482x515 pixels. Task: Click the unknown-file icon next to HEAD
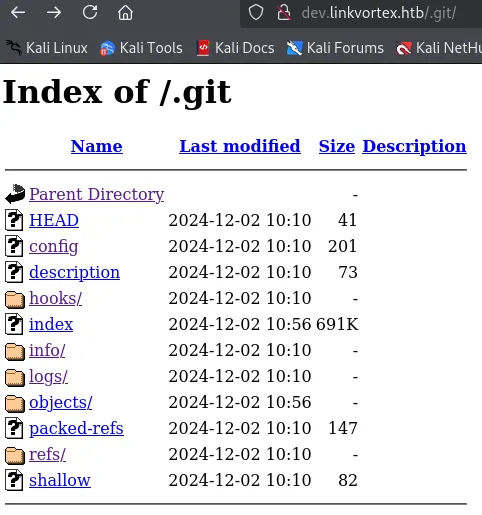[x=14, y=220]
